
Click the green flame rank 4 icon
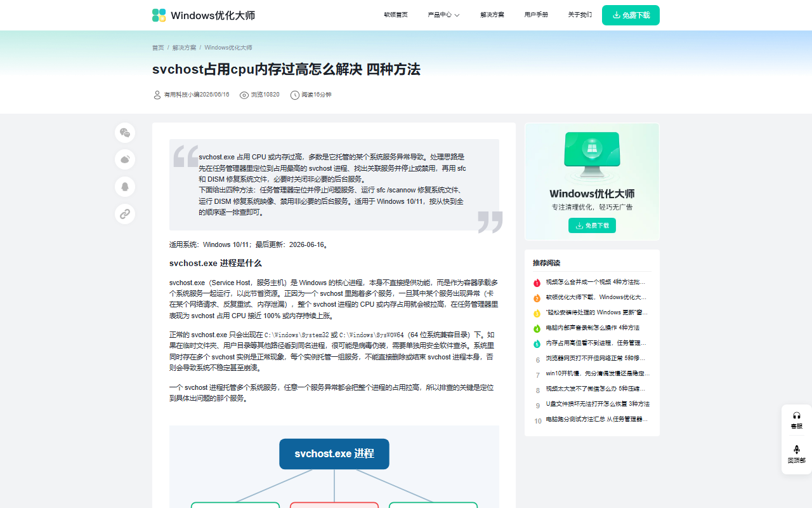coord(537,328)
